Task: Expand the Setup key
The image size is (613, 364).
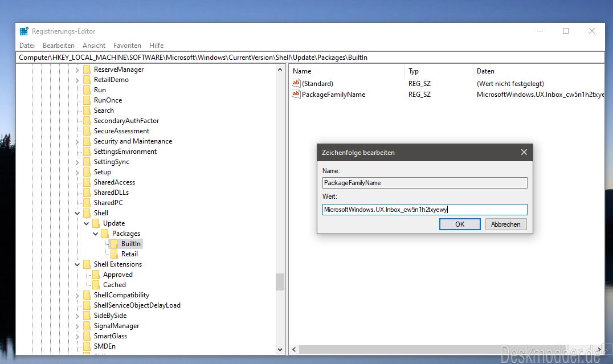Action: [77, 173]
